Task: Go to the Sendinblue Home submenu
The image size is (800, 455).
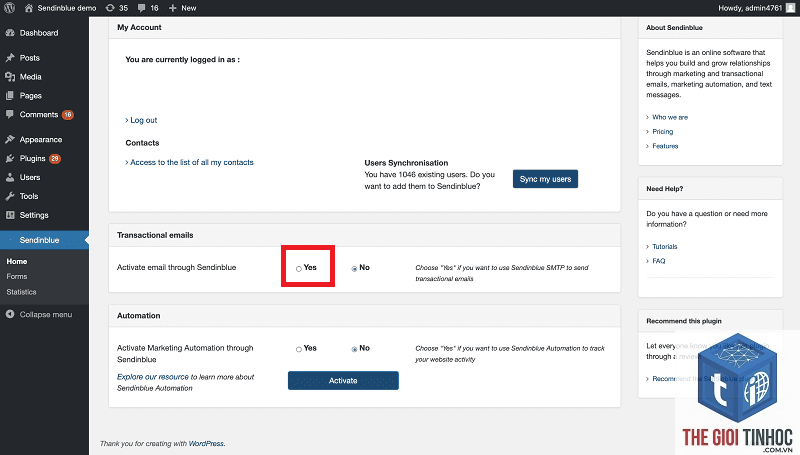Action: pos(17,261)
